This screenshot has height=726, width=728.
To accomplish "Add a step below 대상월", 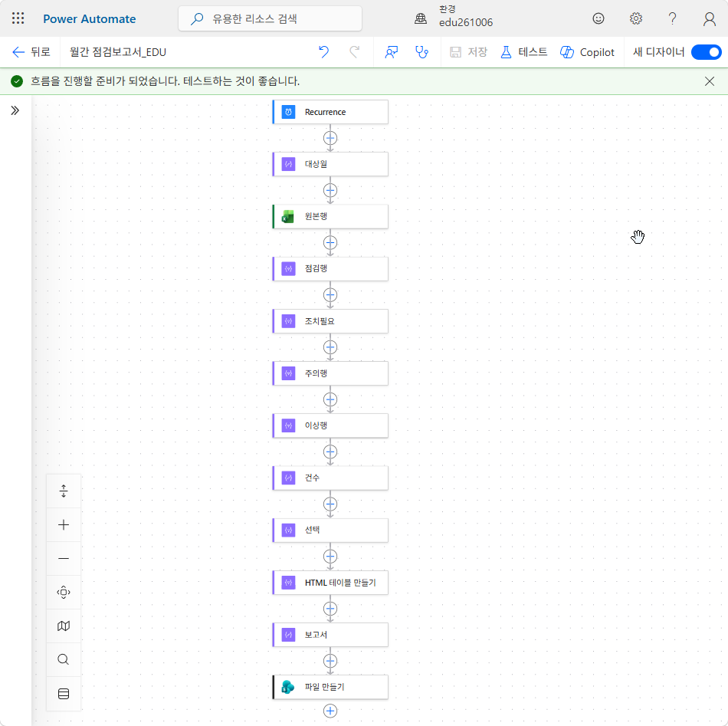I will [330, 190].
